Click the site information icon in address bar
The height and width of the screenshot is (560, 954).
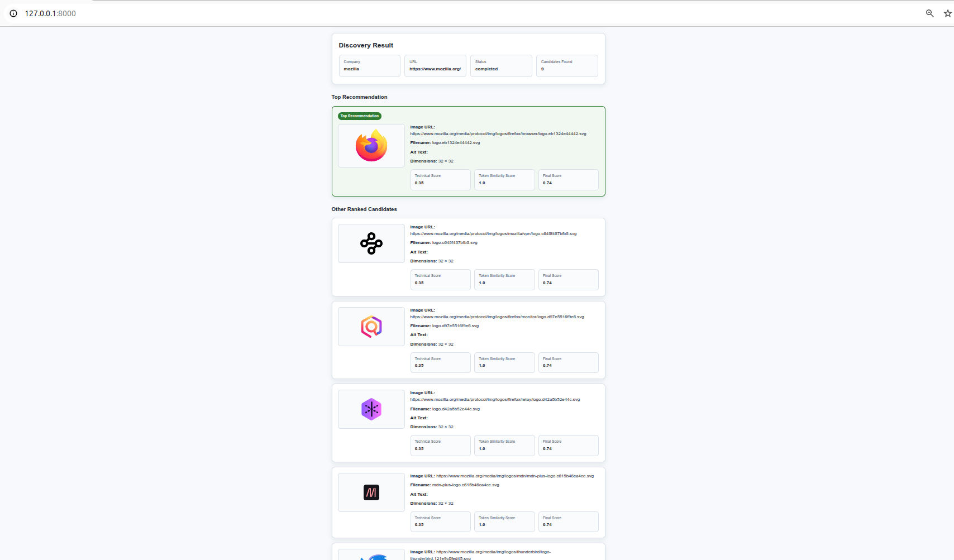click(13, 13)
